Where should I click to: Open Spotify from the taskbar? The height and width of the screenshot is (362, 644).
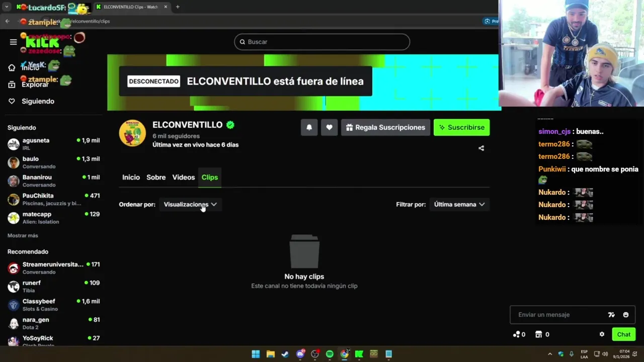tap(330, 354)
